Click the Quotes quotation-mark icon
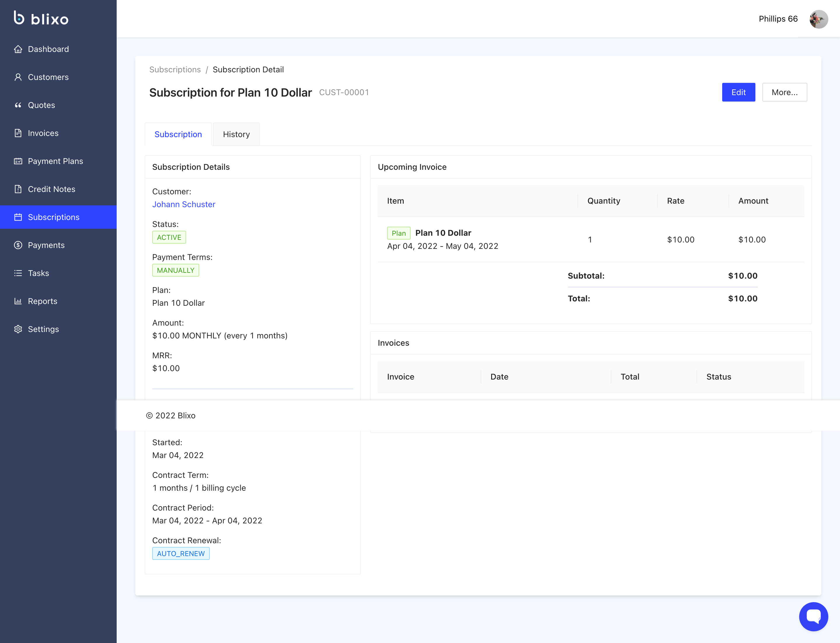 pos(18,105)
